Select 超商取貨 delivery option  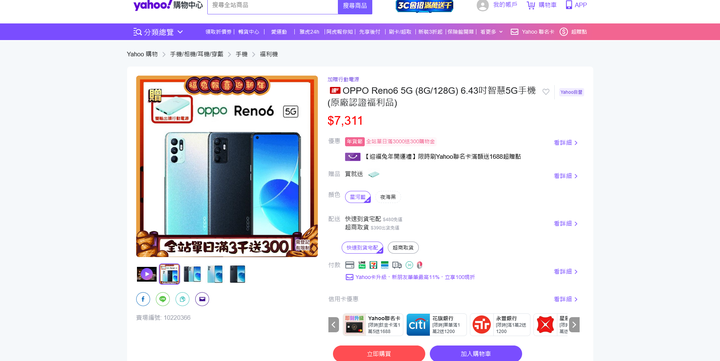coord(403,248)
